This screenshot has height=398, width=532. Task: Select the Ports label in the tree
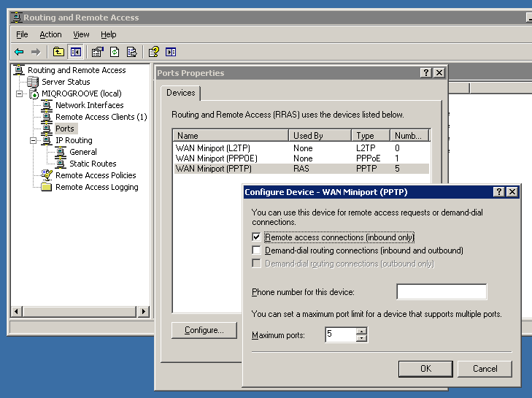tap(65, 129)
